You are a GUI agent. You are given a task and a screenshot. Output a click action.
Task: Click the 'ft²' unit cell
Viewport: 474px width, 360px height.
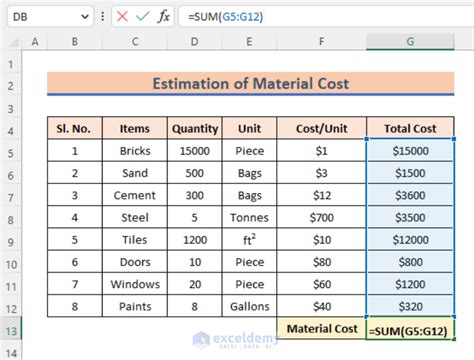(249, 240)
